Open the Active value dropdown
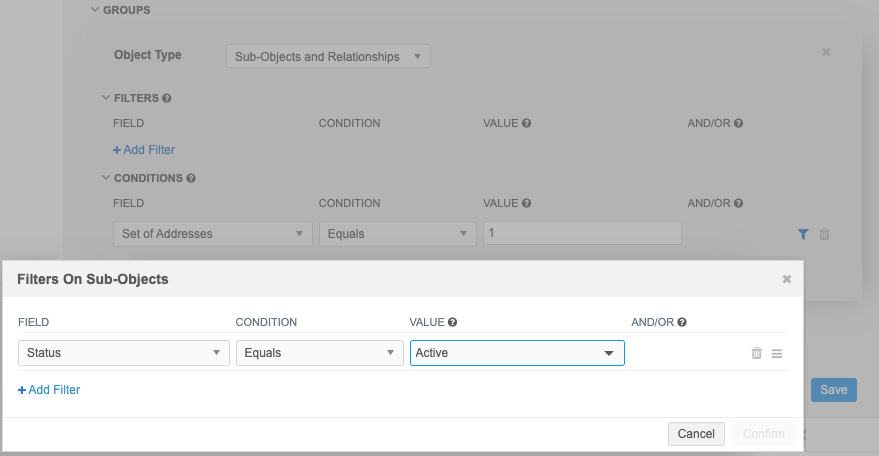 (x=517, y=353)
